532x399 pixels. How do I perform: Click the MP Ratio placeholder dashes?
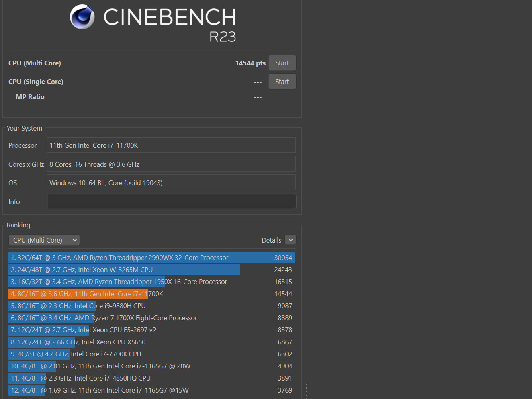258,98
